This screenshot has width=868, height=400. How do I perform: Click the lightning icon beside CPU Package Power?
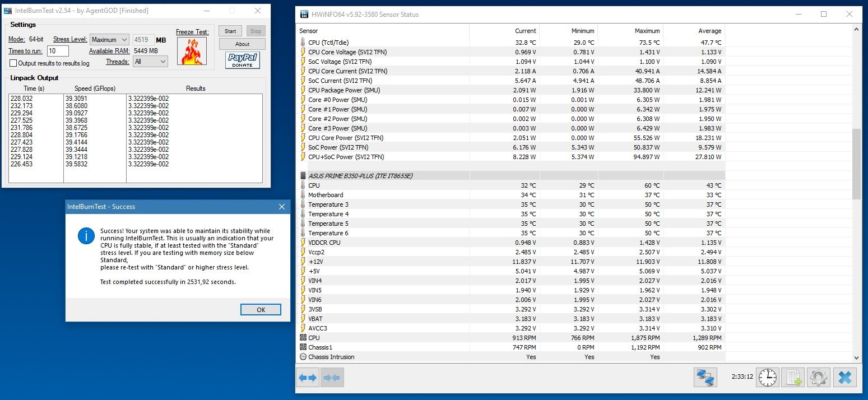(303, 90)
